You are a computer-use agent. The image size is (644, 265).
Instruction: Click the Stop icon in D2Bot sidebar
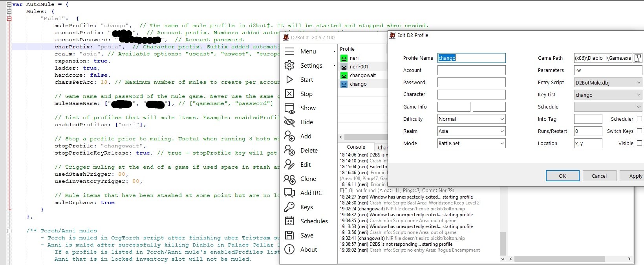pyautogui.click(x=289, y=94)
